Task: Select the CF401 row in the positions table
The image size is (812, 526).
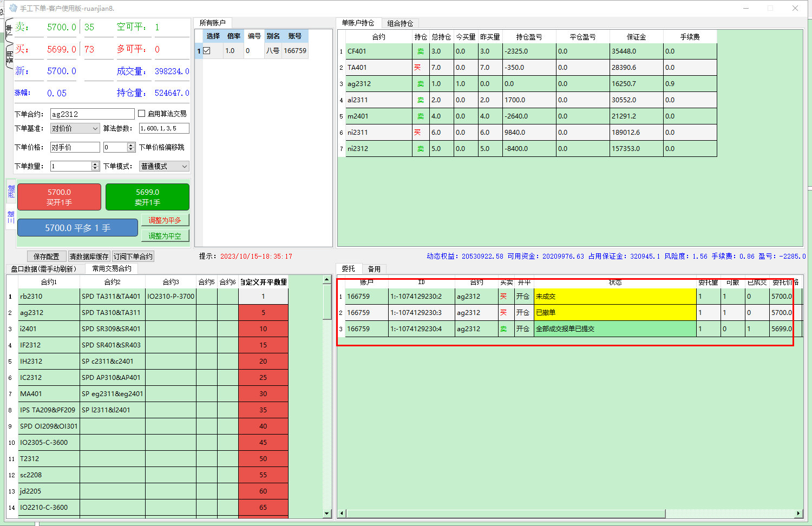Action: click(531, 51)
